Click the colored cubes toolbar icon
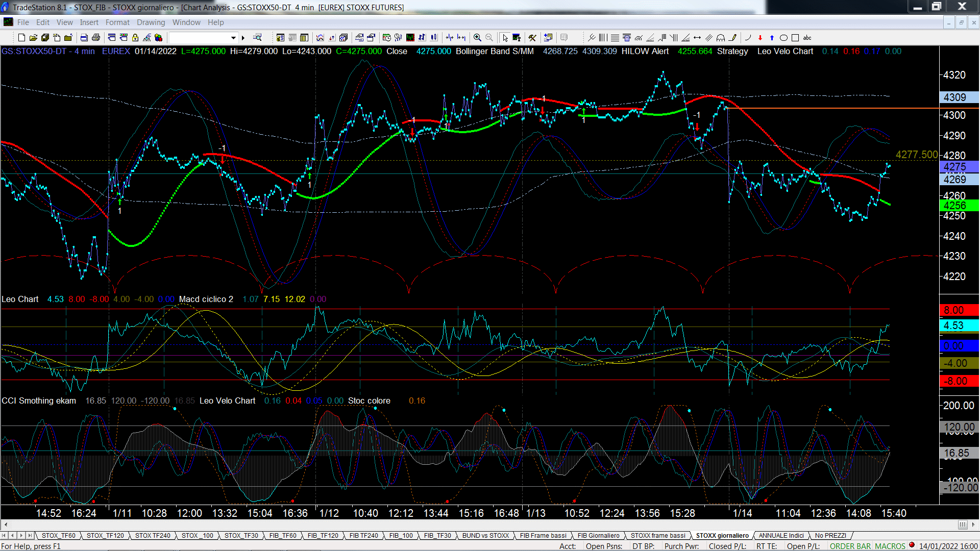 point(159,38)
